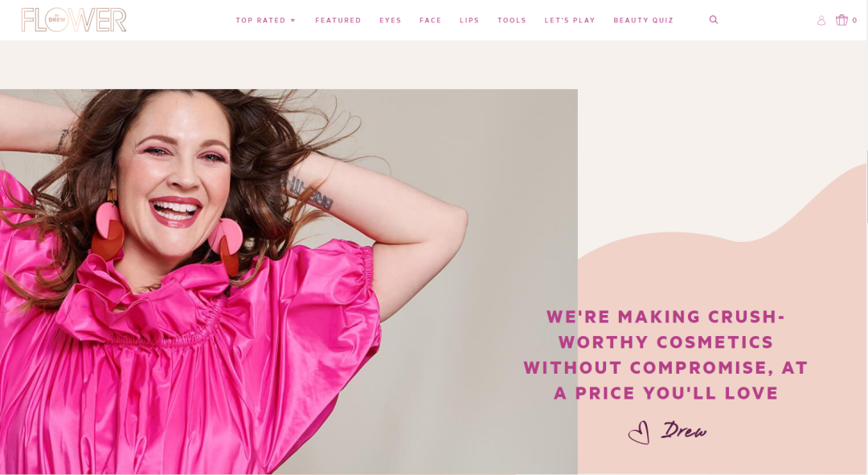Select the Lips menu item

point(469,20)
